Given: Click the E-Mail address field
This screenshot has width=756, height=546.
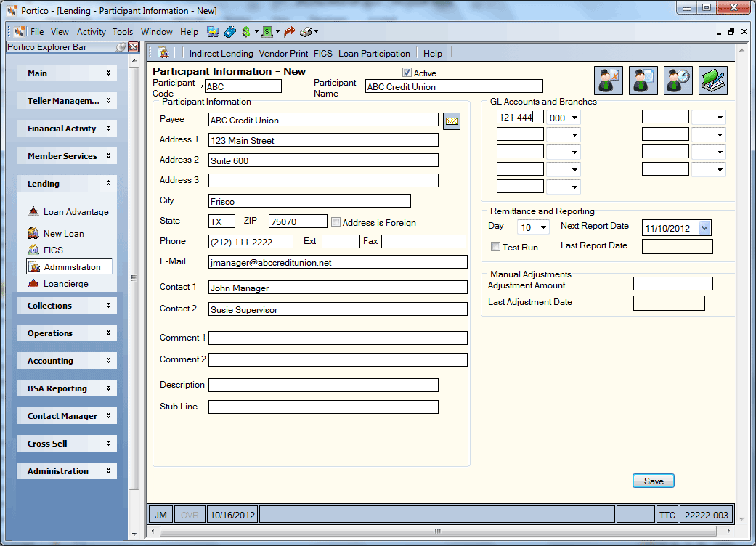Looking at the screenshot, I should pyautogui.click(x=338, y=262).
